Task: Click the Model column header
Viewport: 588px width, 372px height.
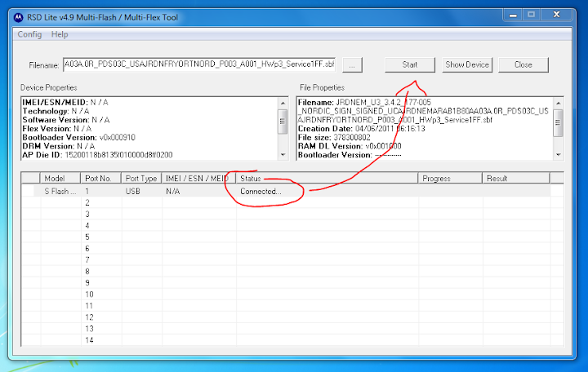Action: coord(60,179)
